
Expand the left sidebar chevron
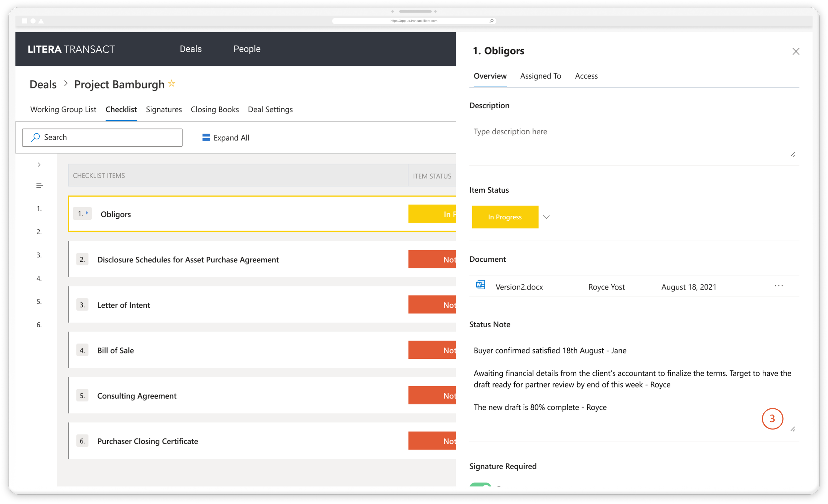click(39, 164)
